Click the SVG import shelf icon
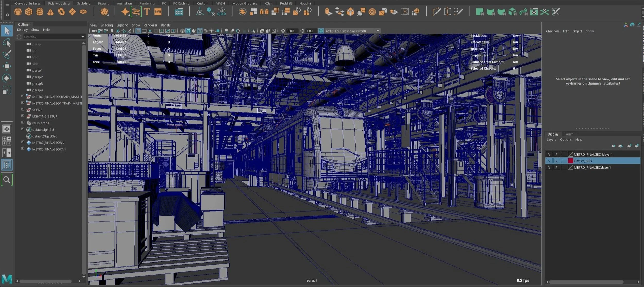Image resolution: width=644 pixels, height=287 pixels. (x=158, y=12)
